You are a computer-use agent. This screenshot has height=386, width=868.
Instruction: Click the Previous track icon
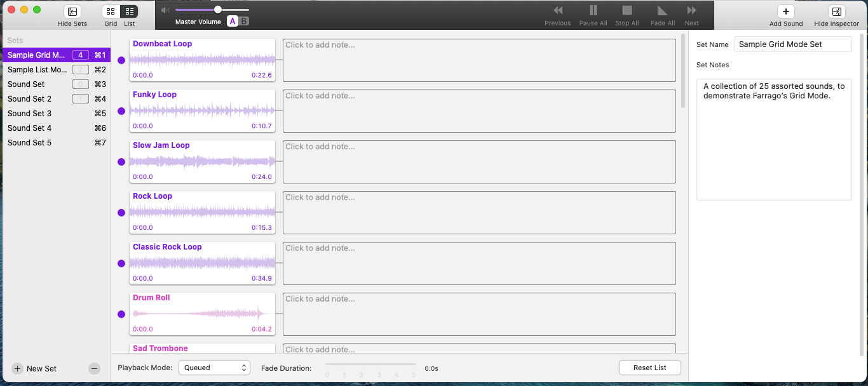(557, 11)
